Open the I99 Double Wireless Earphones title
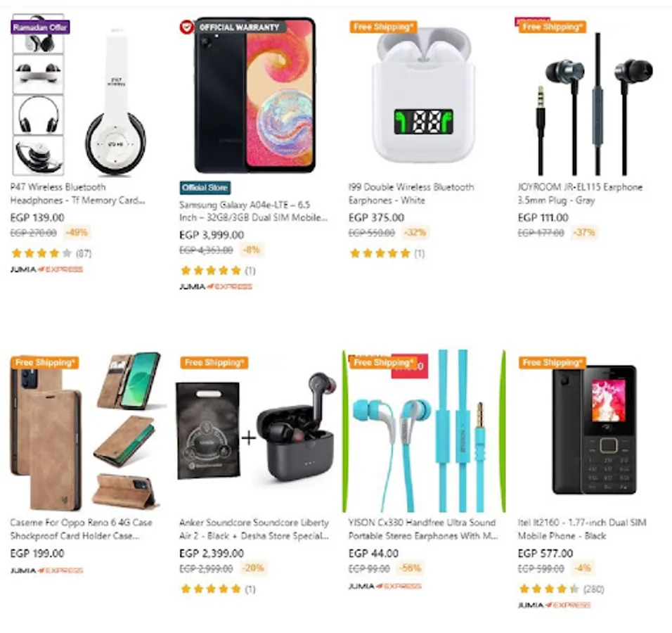 (411, 194)
